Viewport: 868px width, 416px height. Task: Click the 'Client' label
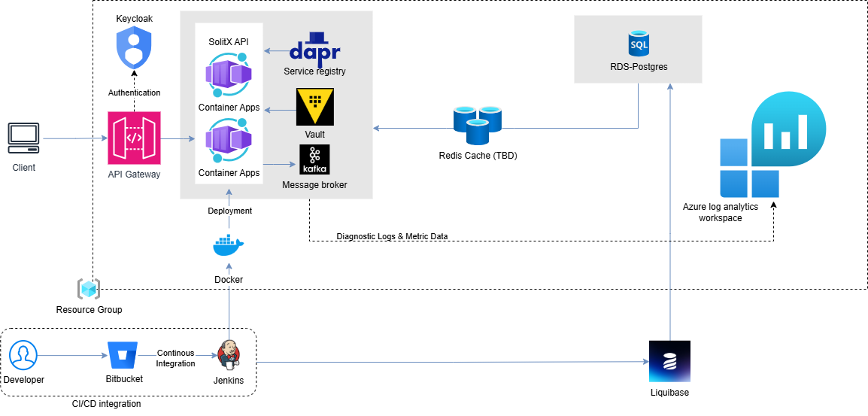pos(24,167)
